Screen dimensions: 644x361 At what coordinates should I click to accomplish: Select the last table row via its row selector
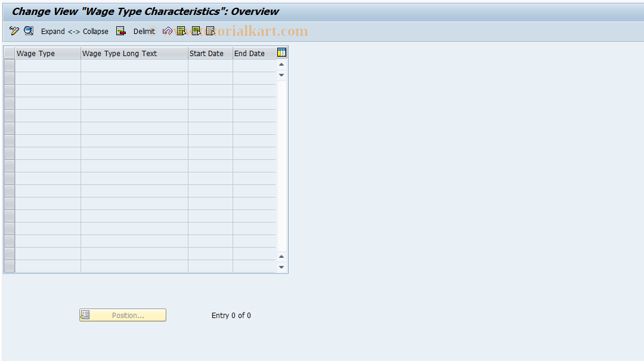tap(10, 266)
